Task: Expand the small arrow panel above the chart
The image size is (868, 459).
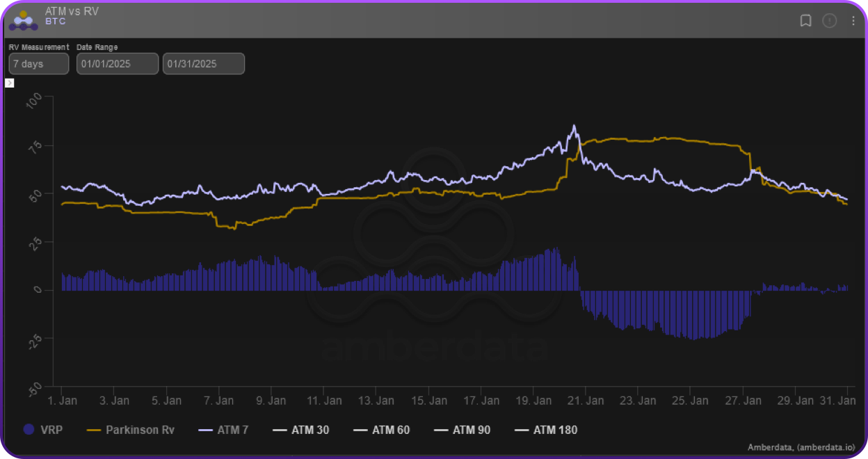Action: coord(9,83)
